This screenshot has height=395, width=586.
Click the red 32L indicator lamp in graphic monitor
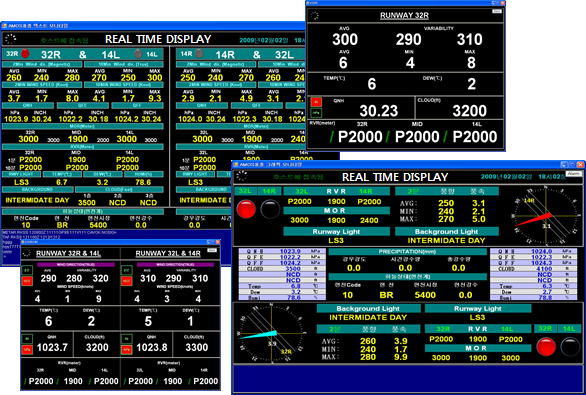(246, 209)
